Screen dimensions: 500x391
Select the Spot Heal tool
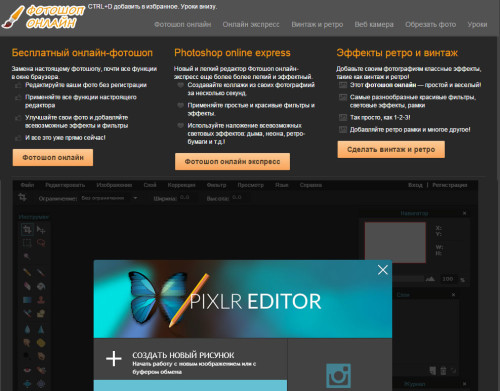click(41, 370)
